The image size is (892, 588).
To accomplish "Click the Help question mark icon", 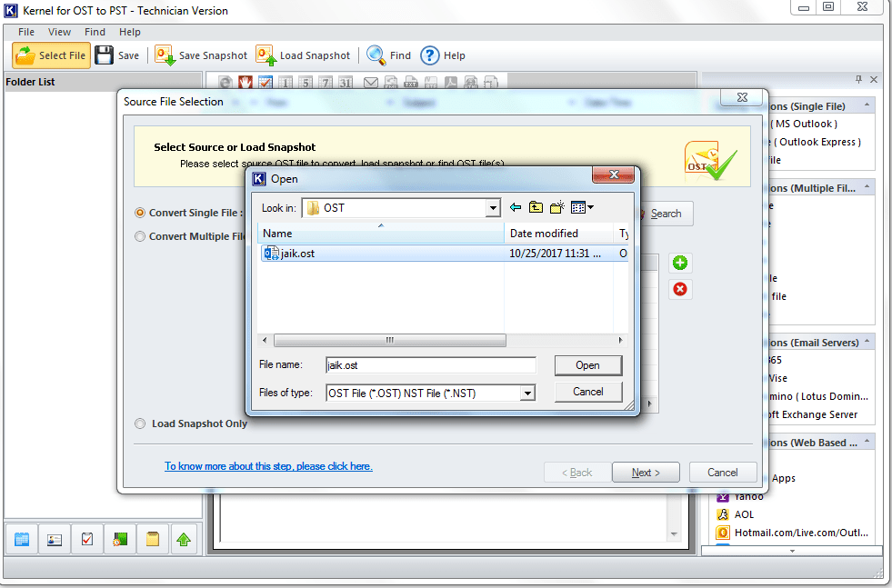I will click(430, 55).
